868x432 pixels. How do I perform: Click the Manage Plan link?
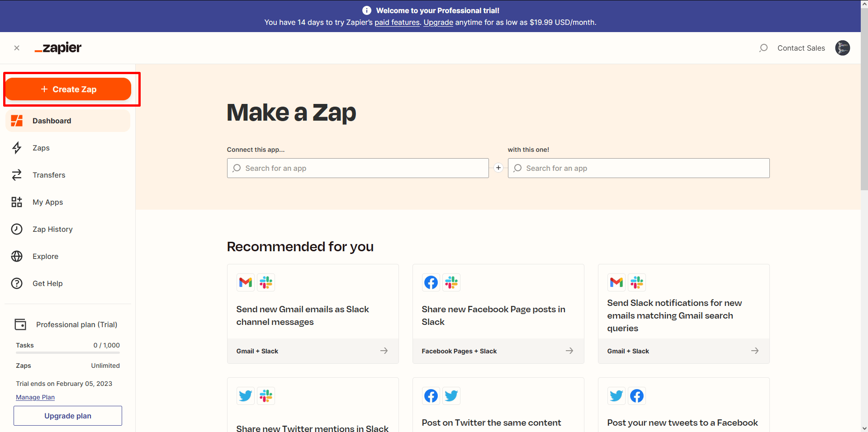[x=35, y=397]
